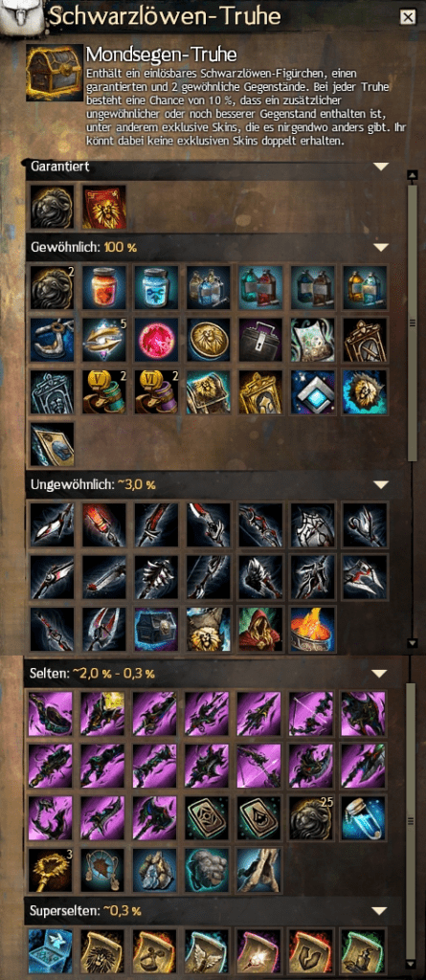Select the fire brazier item
426x980 pixels.
[312, 630]
